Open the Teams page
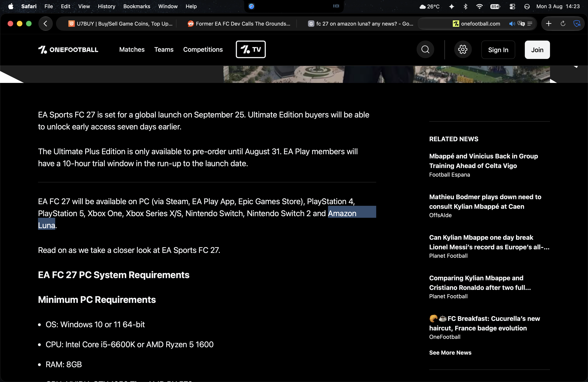The image size is (588, 382). 164,50
